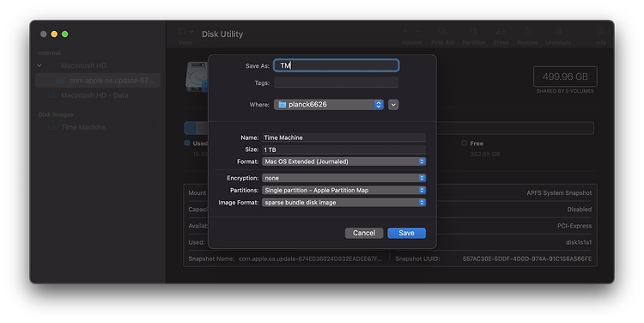
Task: Open the Where location popup planck6626
Action: 329,105
